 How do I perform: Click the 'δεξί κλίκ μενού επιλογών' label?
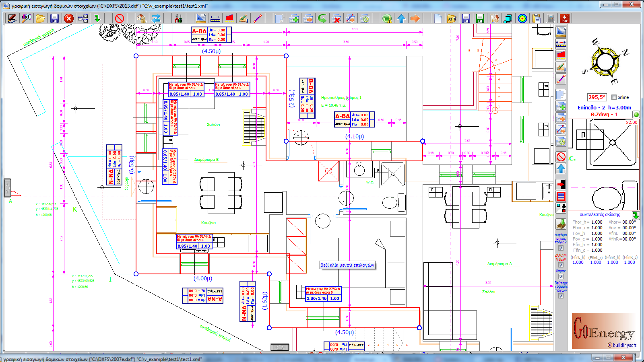[x=347, y=265]
